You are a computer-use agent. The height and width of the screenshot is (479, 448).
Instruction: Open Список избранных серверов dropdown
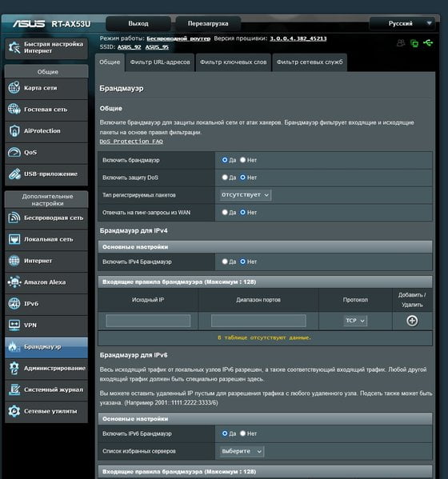click(242, 451)
